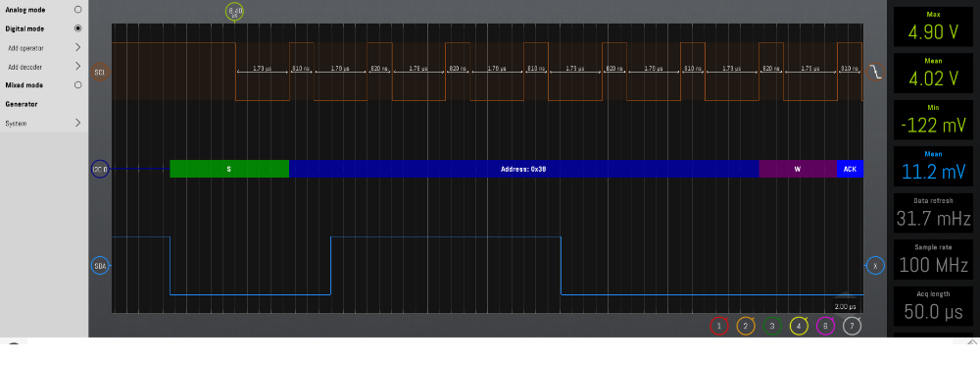
Task: Click the 8.40 µs trigger position marker
Action: [234, 12]
